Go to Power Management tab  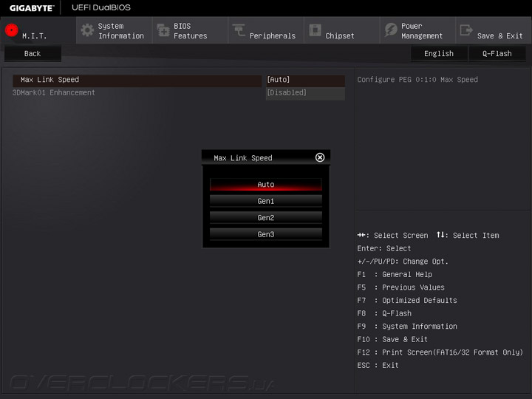418,30
